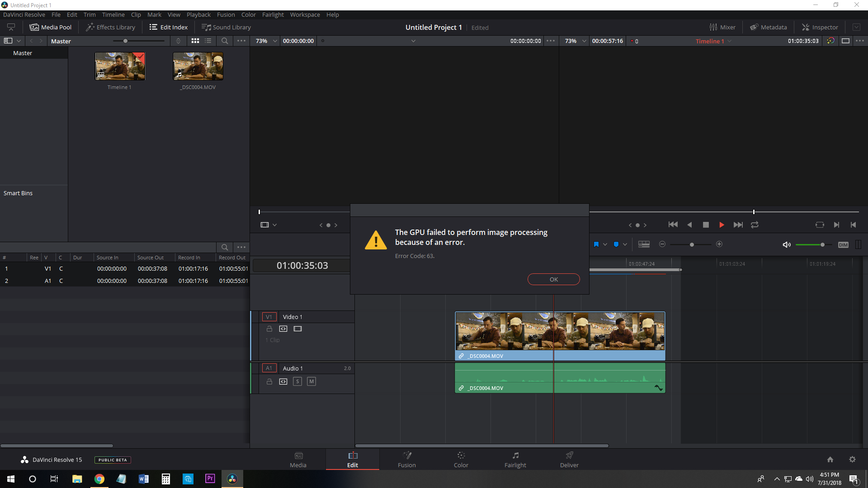Open media pool options menu
Image resolution: width=868 pixels, height=488 pixels.
(241, 41)
